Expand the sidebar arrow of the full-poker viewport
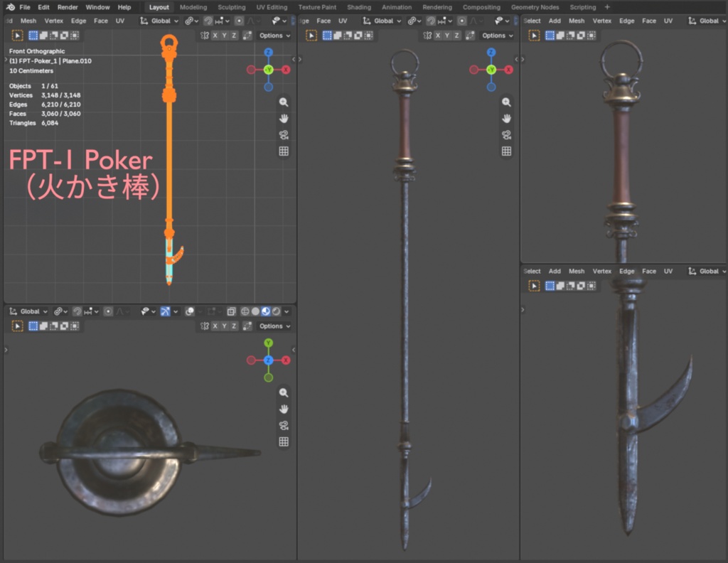 (516, 60)
